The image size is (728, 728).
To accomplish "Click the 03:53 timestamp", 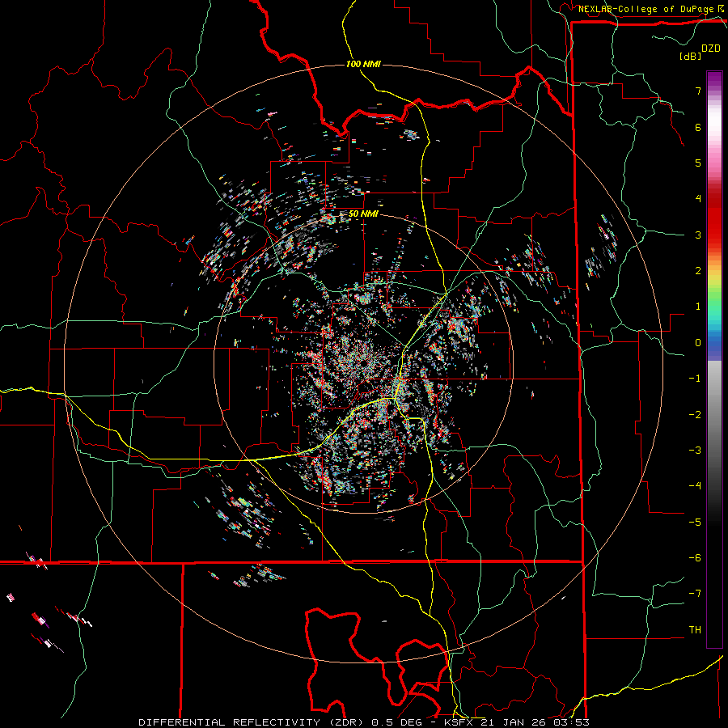I will (572, 722).
